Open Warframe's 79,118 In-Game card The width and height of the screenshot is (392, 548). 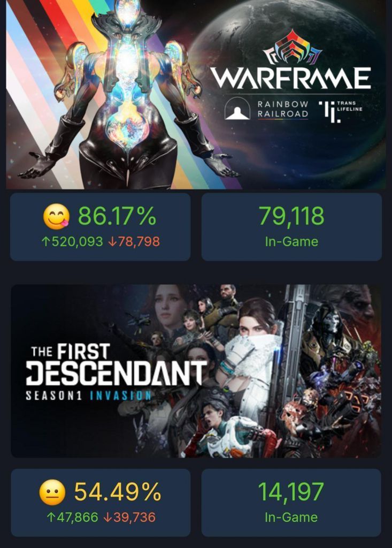tap(292, 227)
